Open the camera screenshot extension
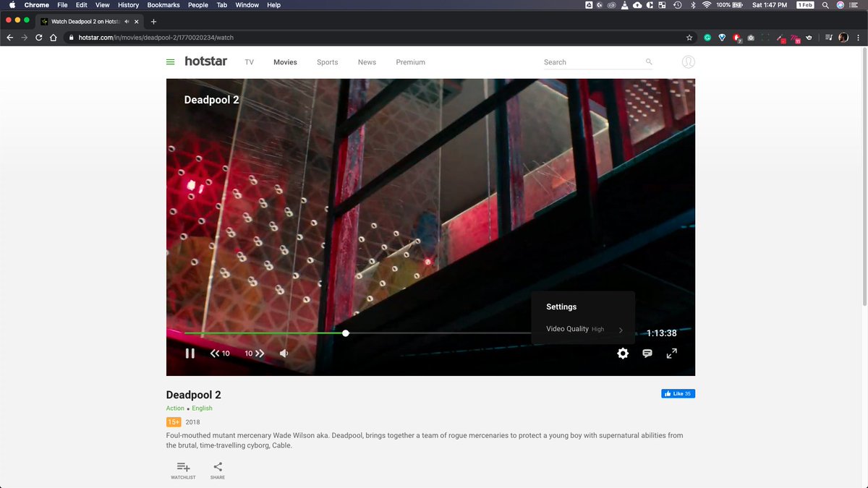Image resolution: width=868 pixels, height=488 pixels. click(751, 38)
